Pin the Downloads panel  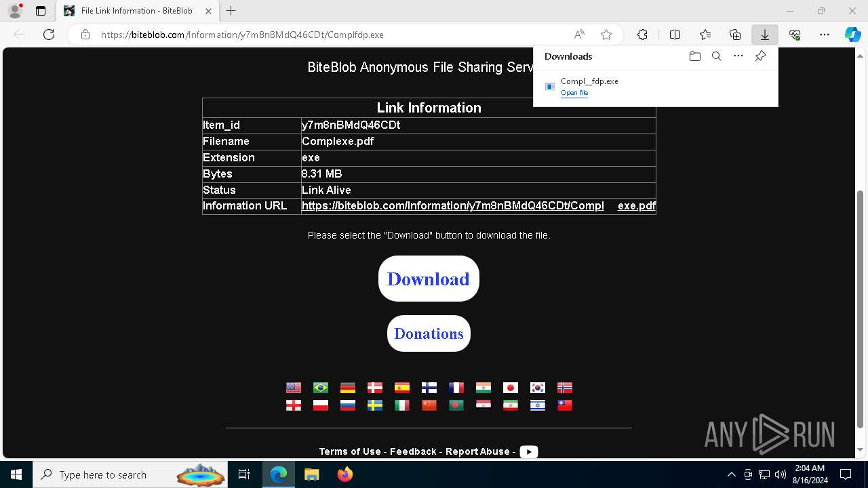[x=761, y=56]
